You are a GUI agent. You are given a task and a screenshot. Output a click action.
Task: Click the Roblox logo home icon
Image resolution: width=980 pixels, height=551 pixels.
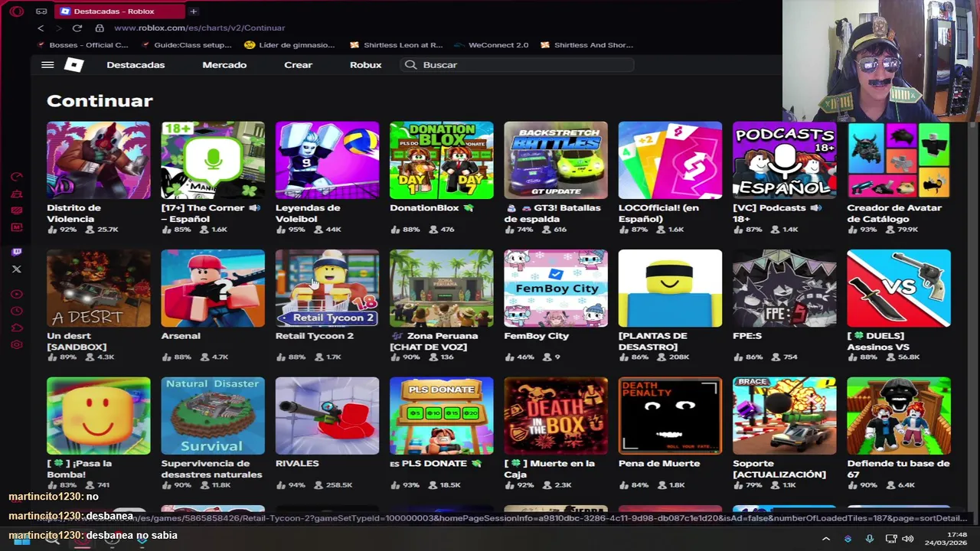point(73,65)
